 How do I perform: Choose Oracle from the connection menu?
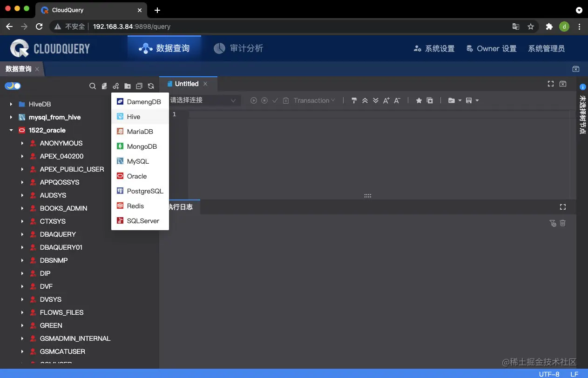coord(140,176)
